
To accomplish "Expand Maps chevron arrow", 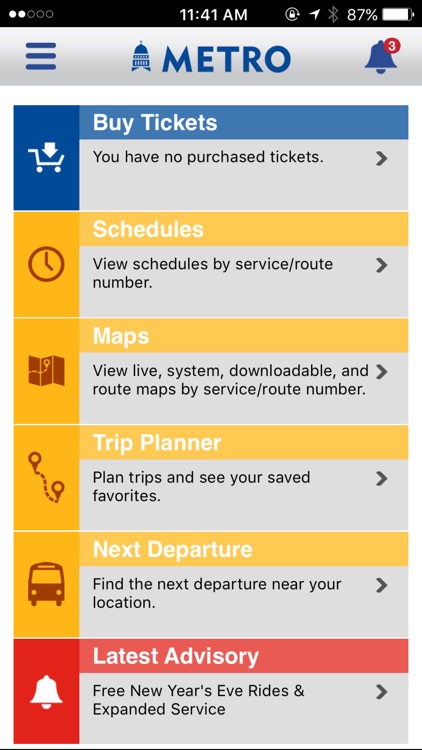I will (x=381, y=372).
